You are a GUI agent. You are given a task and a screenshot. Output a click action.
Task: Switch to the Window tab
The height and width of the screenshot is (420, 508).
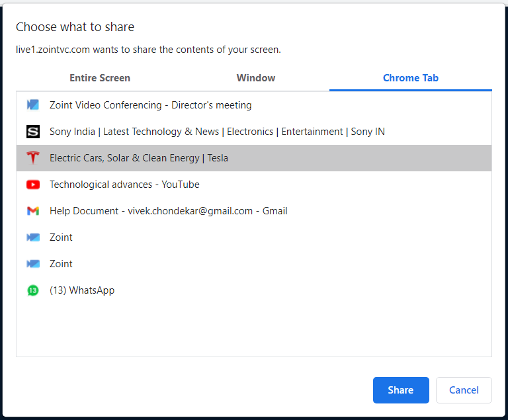[x=256, y=78]
